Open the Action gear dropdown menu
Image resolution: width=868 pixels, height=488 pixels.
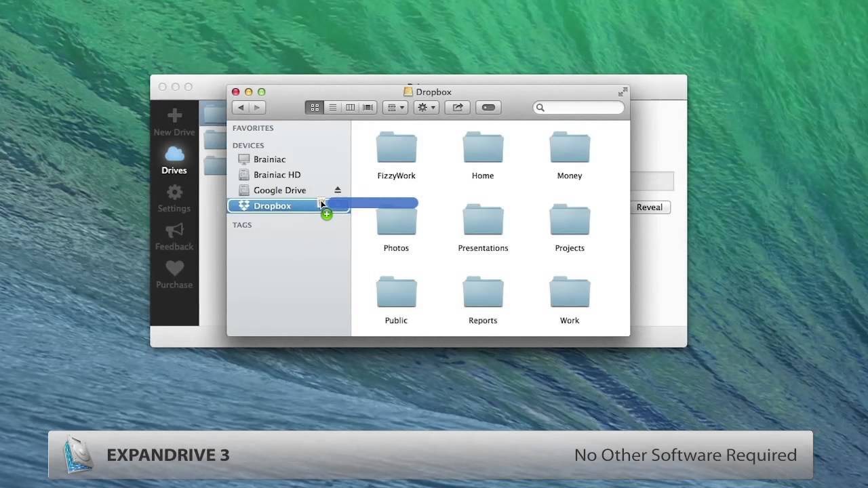[426, 107]
